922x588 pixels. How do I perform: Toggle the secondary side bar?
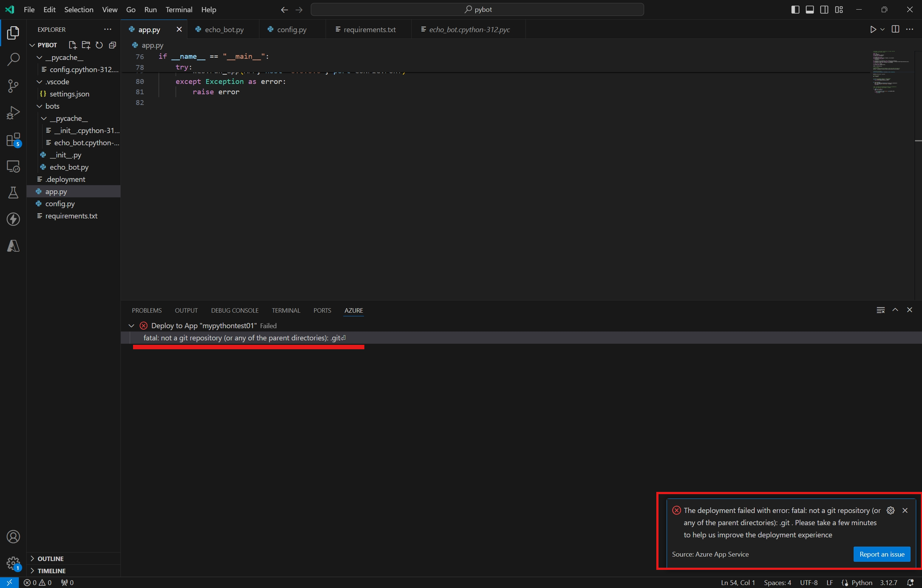click(x=824, y=10)
